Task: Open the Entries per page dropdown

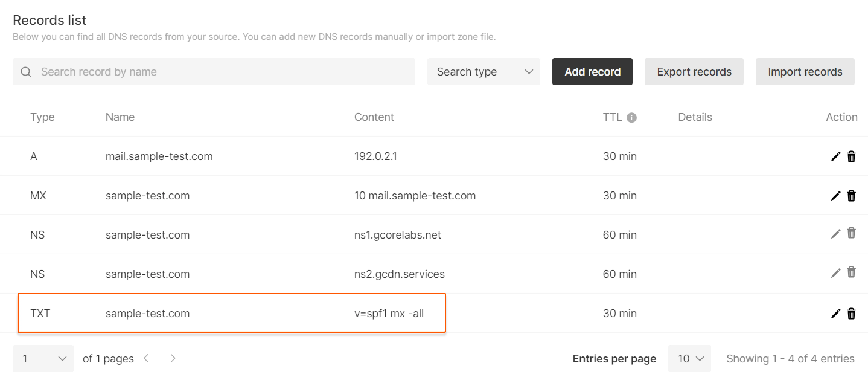Action: 689,358
